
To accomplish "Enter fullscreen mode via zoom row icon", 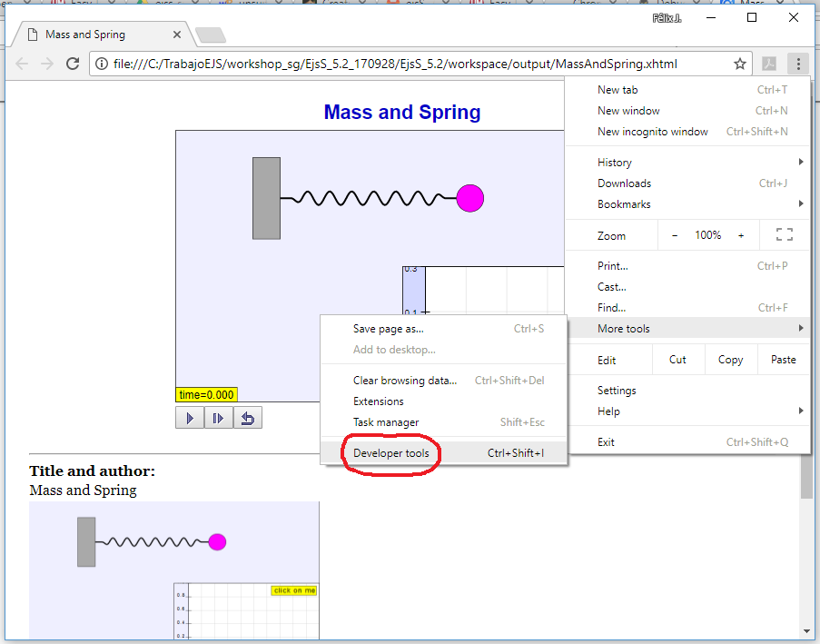I will 784,234.
